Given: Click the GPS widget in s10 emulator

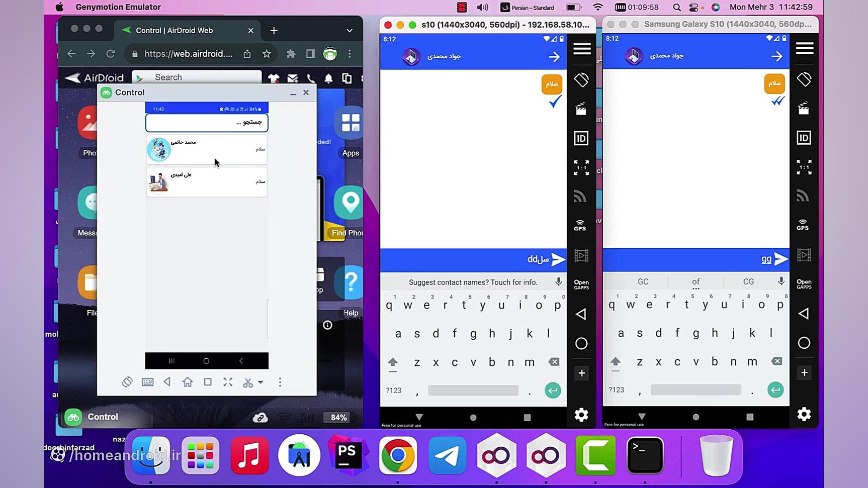Looking at the screenshot, I should click(580, 225).
